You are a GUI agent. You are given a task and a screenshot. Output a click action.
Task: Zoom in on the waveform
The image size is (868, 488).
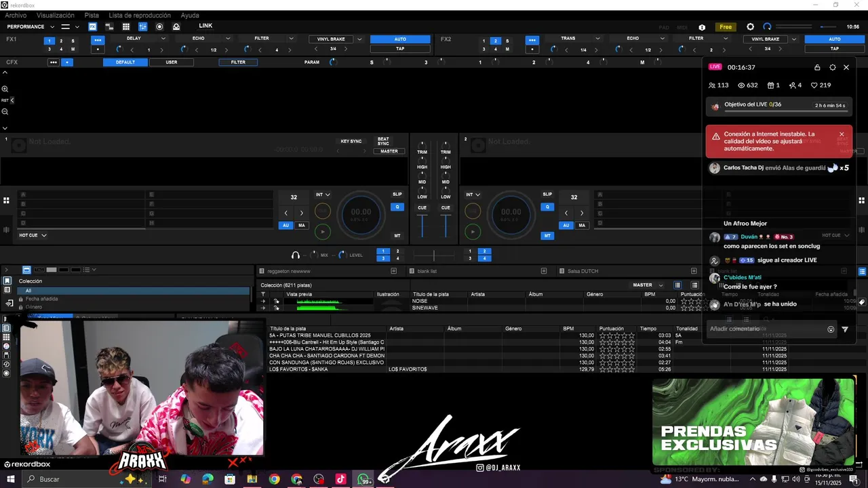(x=5, y=89)
